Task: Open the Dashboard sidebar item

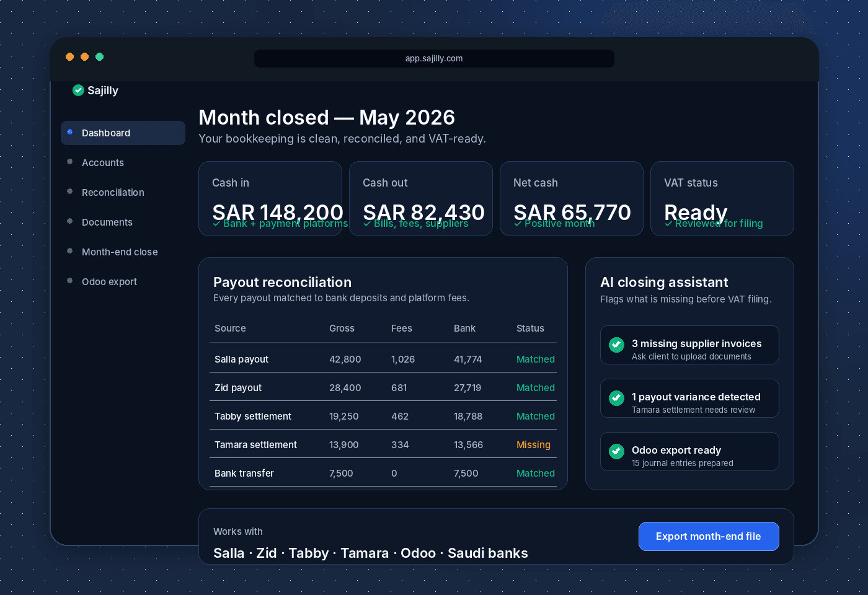Action: pyautogui.click(x=123, y=133)
